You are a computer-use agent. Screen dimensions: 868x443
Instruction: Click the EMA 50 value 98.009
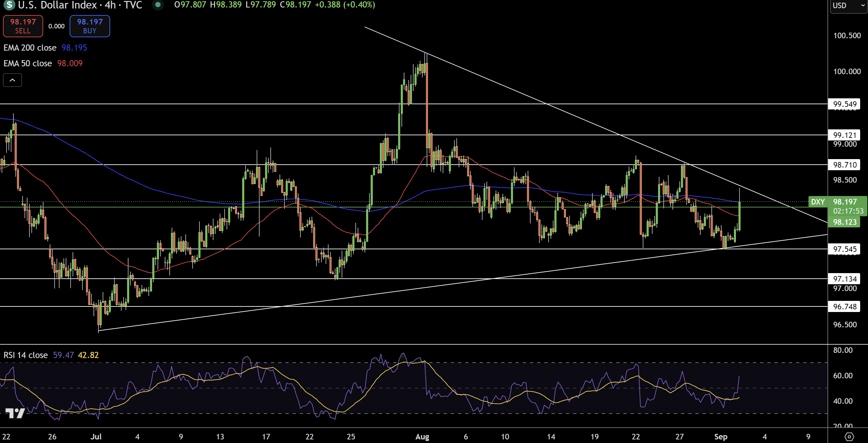point(70,63)
